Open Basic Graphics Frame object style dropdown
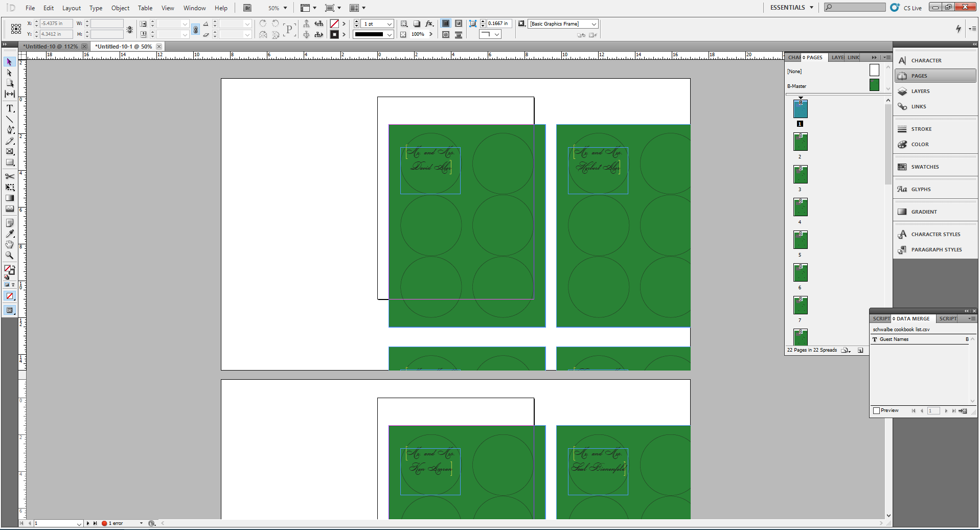This screenshot has width=980, height=530. pos(594,24)
